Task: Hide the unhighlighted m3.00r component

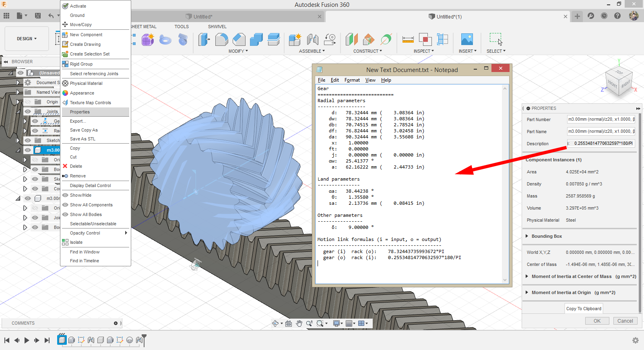Action: (28, 198)
